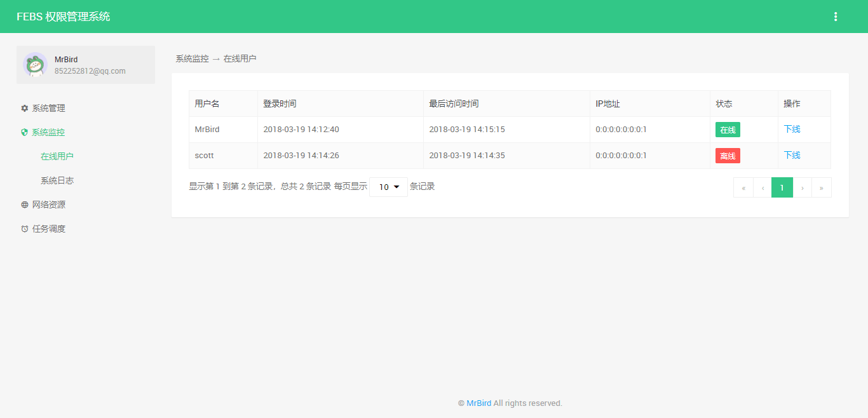Click the red 离线 status badge

pos(728,156)
